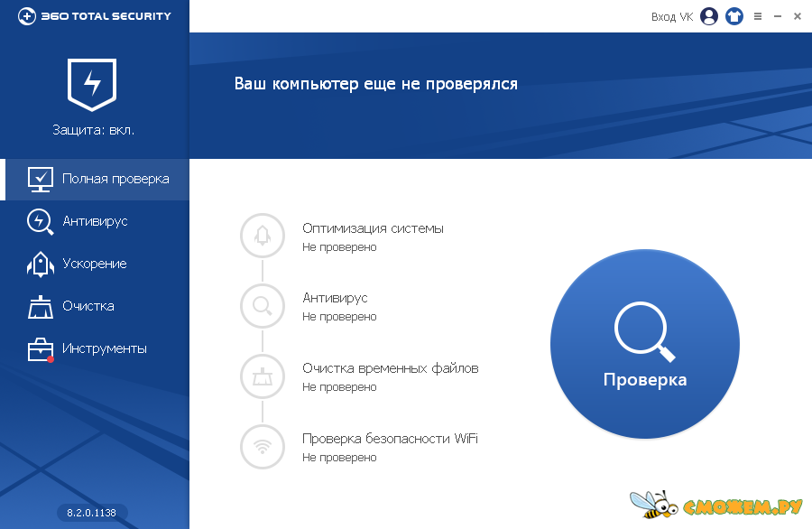
Task: Open the hamburger main menu
Action: click(758, 16)
